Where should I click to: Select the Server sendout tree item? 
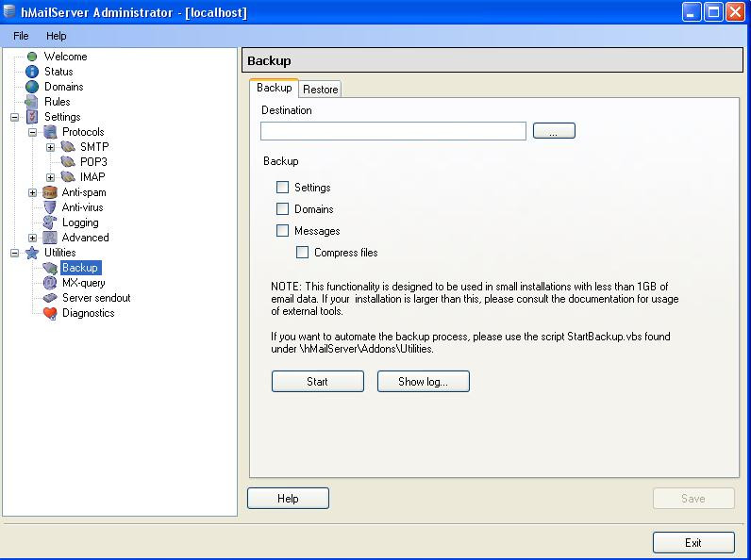pyautogui.click(x=96, y=298)
